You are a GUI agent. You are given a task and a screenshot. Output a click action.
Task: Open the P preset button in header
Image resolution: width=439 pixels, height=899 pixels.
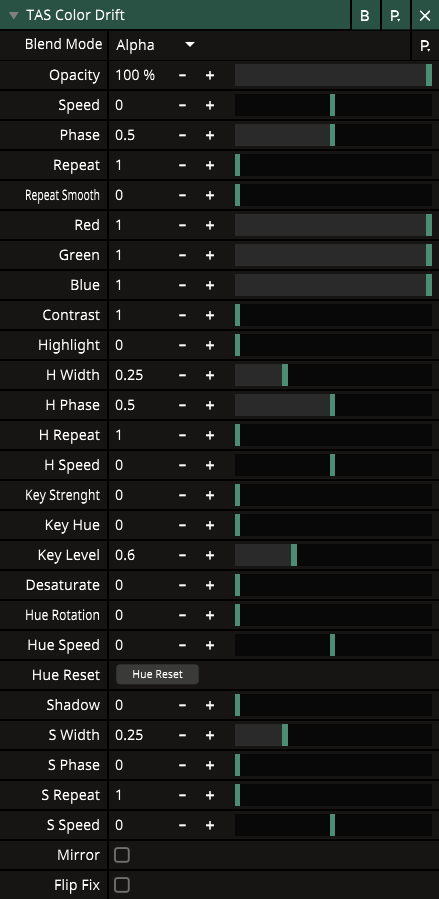point(395,15)
